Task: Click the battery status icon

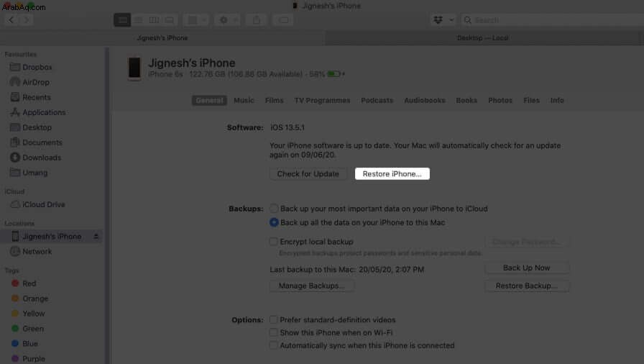Action: tap(335, 74)
